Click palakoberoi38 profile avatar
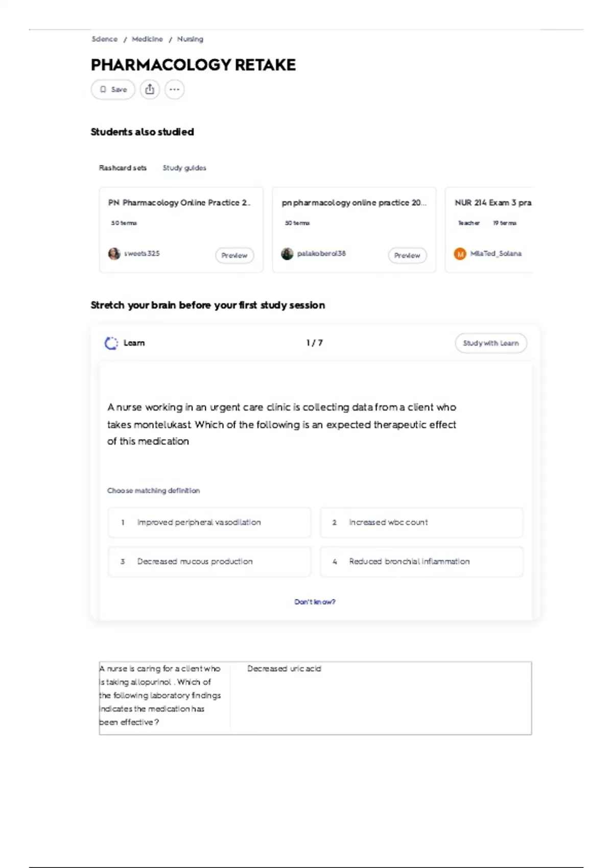 click(287, 254)
